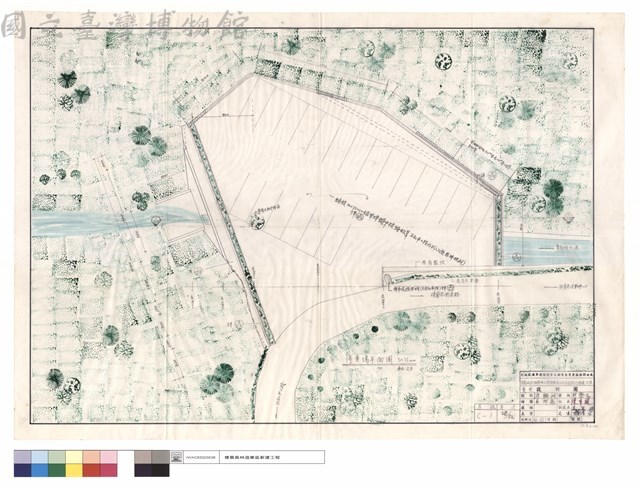Pick the bright yellow color swatch
Image resolution: width=640 pixels, height=489 pixels.
[x=74, y=470]
